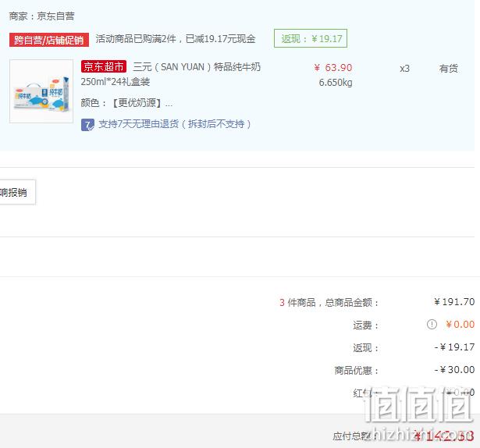Click the red 京东超市 badge

[104, 66]
